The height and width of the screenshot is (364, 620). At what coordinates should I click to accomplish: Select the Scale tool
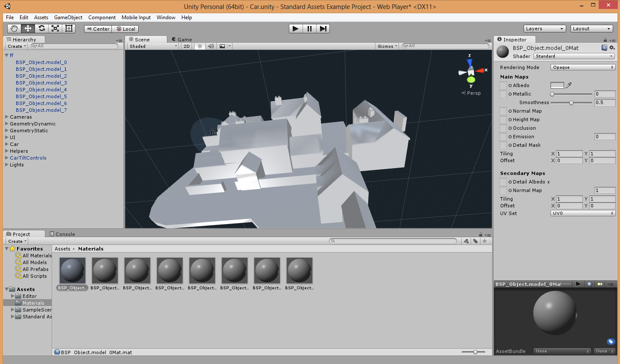pyautogui.click(x=55, y=29)
